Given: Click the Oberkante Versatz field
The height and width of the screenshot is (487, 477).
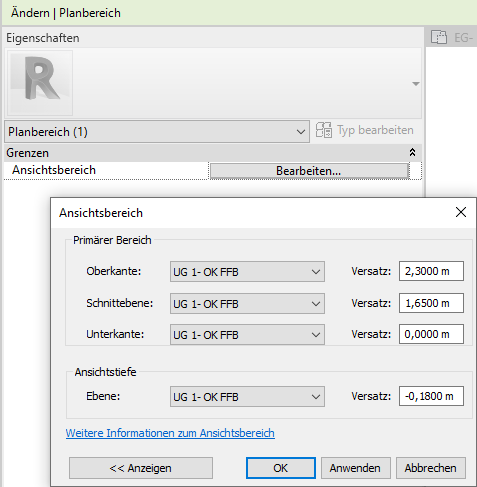Looking at the screenshot, I should [431, 271].
